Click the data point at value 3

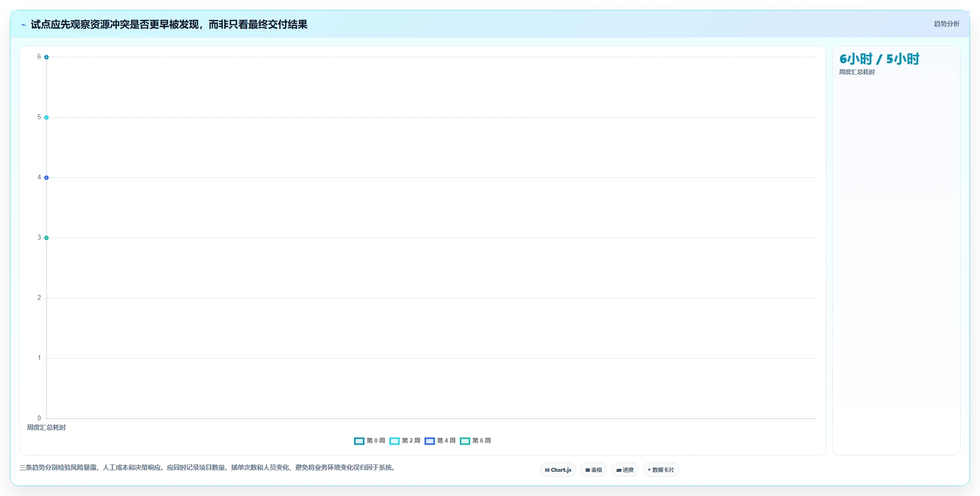(x=46, y=238)
